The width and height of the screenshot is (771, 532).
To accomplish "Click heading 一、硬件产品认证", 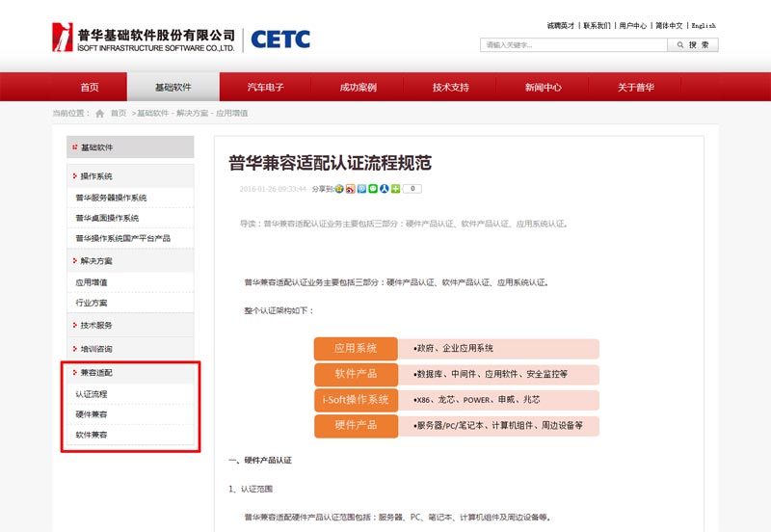I will [260, 461].
